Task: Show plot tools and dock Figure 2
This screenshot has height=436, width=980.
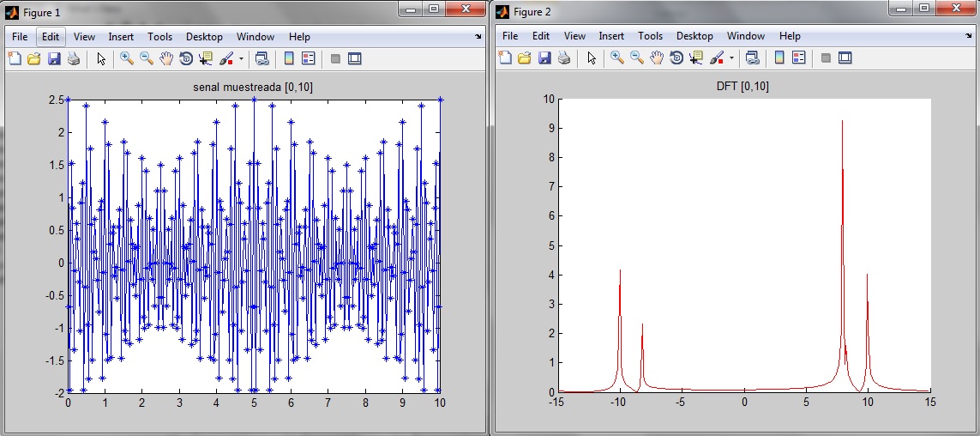Action: pyautogui.click(x=845, y=58)
